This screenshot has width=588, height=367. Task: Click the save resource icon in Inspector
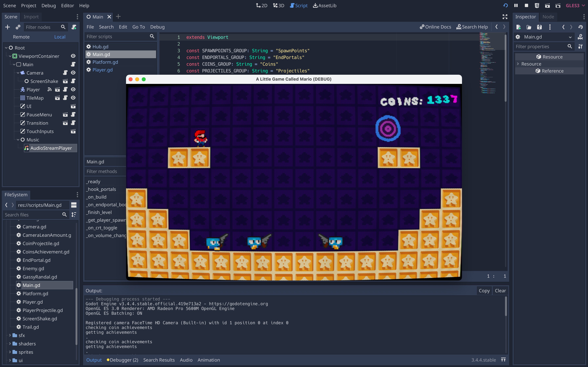point(539,27)
